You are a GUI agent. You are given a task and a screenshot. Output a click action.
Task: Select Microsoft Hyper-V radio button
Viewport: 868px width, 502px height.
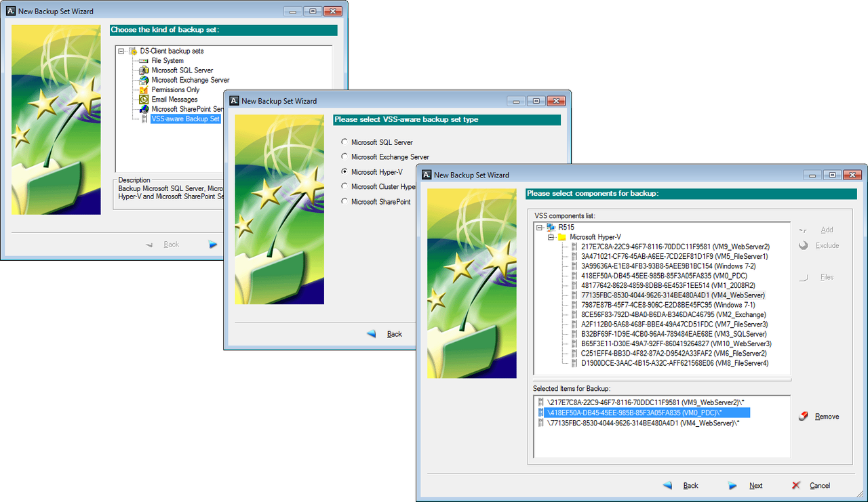(x=344, y=172)
